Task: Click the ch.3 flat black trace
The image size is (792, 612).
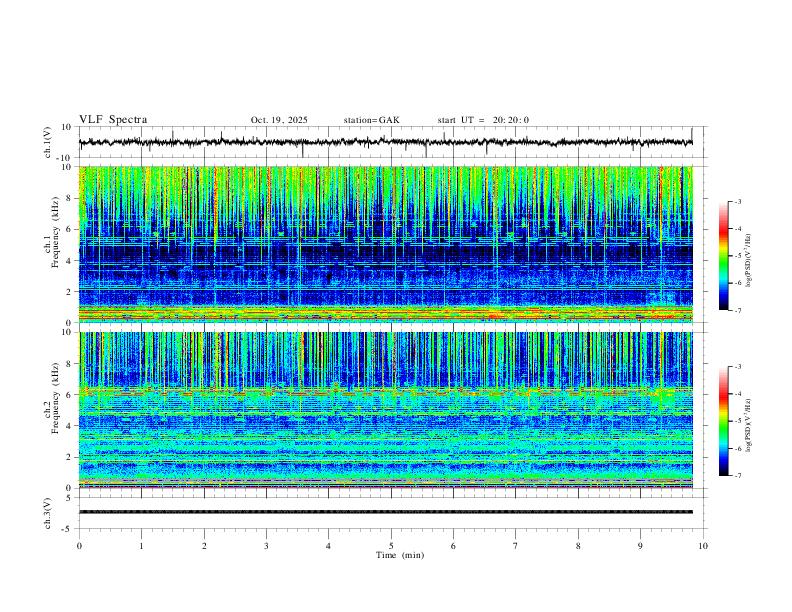Action: (x=386, y=512)
